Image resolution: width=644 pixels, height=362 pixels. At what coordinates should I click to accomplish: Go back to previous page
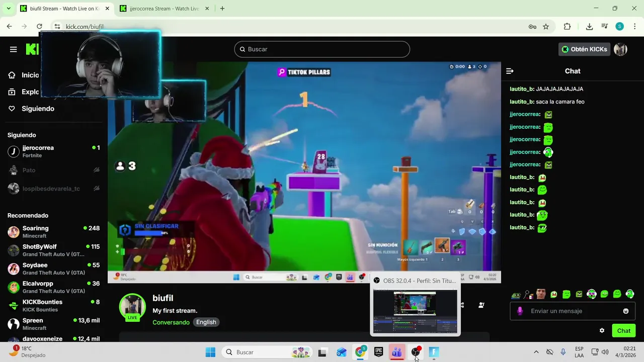pyautogui.click(x=9, y=27)
